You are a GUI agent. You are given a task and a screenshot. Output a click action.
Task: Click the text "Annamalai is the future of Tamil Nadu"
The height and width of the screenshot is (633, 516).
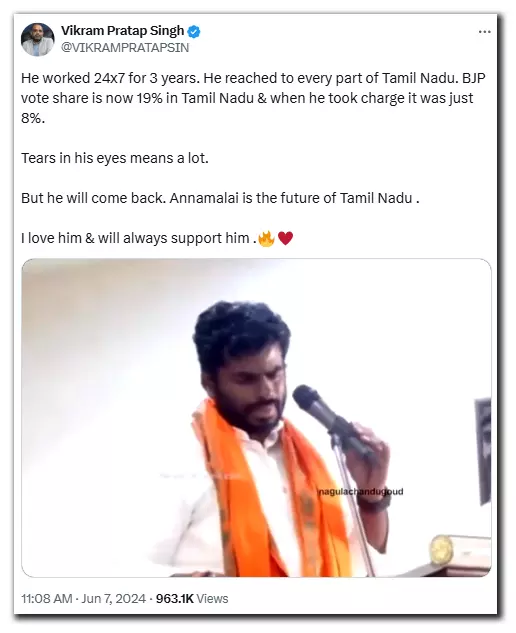291,198
